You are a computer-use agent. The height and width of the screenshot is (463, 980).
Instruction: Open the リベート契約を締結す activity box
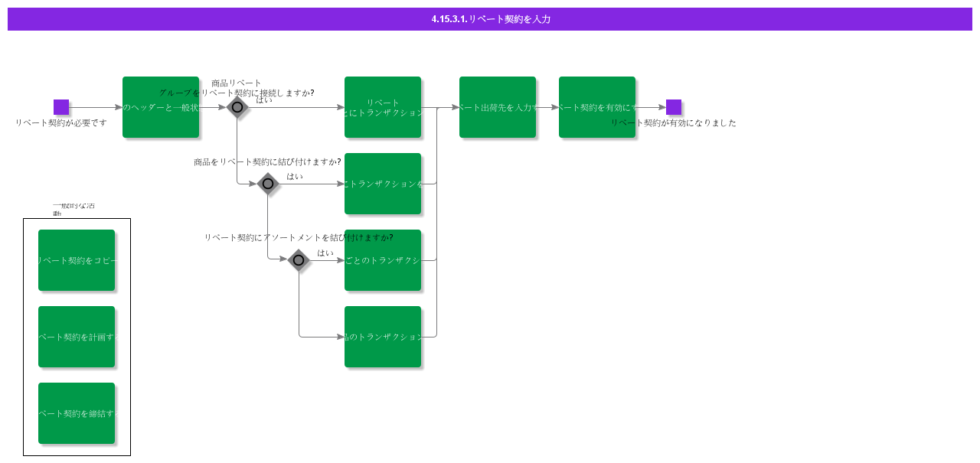pos(77,413)
